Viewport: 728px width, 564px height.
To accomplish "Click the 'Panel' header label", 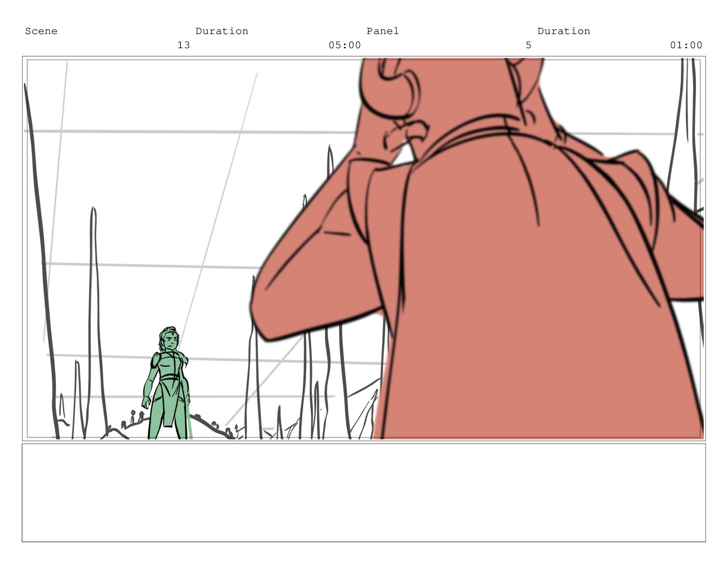I will coord(383,31).
